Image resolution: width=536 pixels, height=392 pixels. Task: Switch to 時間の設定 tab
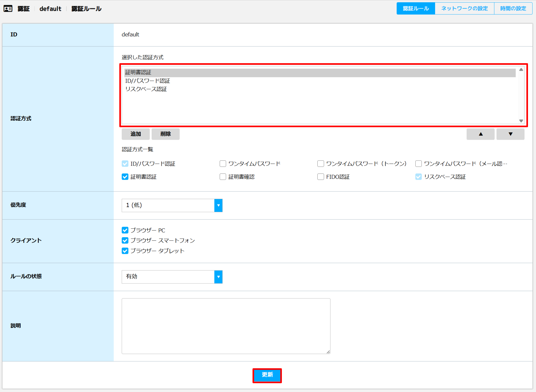click(x=513, y=9)
